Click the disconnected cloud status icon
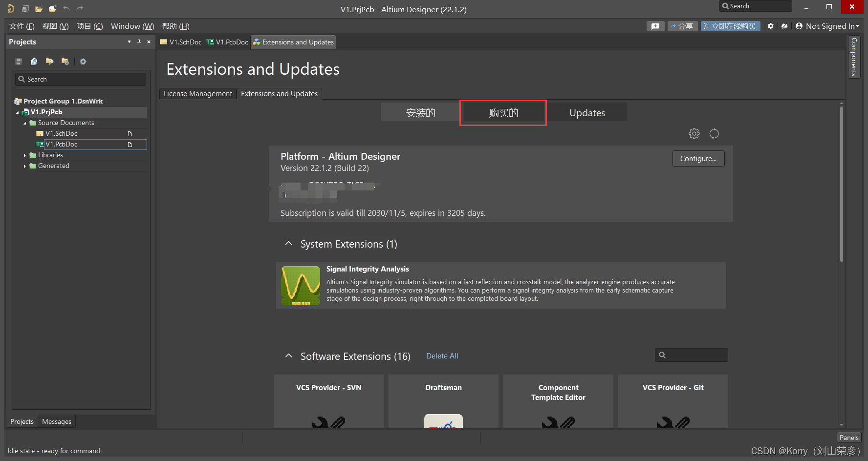 (784, 26)
